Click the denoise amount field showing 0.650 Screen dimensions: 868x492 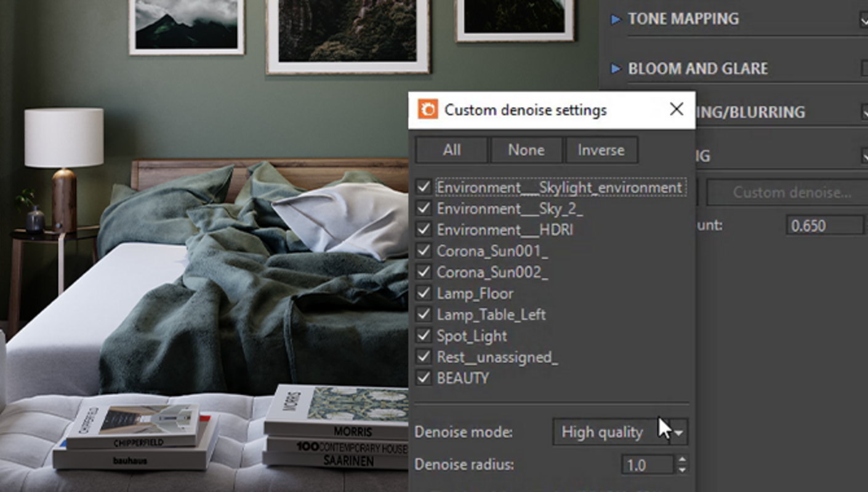(x=824, y=226)
